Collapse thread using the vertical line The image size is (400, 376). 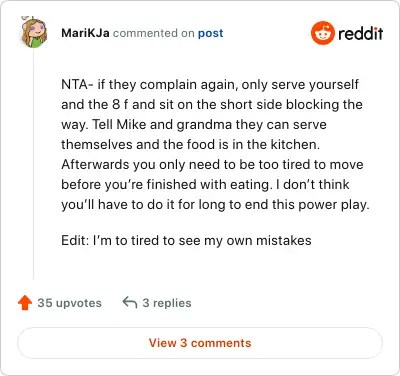click(x=33, y=163)
